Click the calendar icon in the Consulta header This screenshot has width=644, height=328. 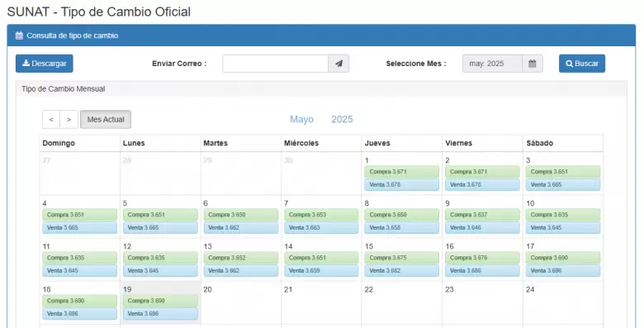click(x=19, y=36)
